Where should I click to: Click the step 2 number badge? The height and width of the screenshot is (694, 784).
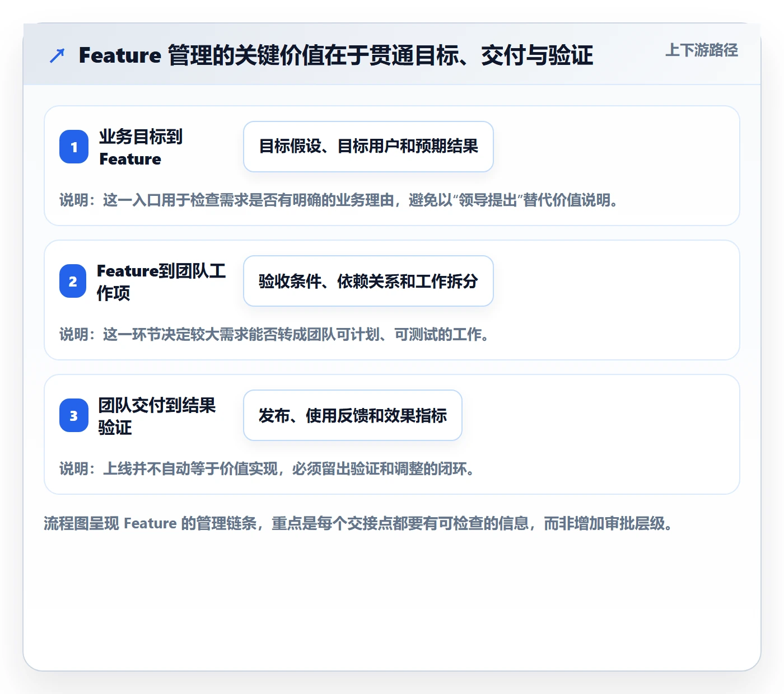pos(73,281)
